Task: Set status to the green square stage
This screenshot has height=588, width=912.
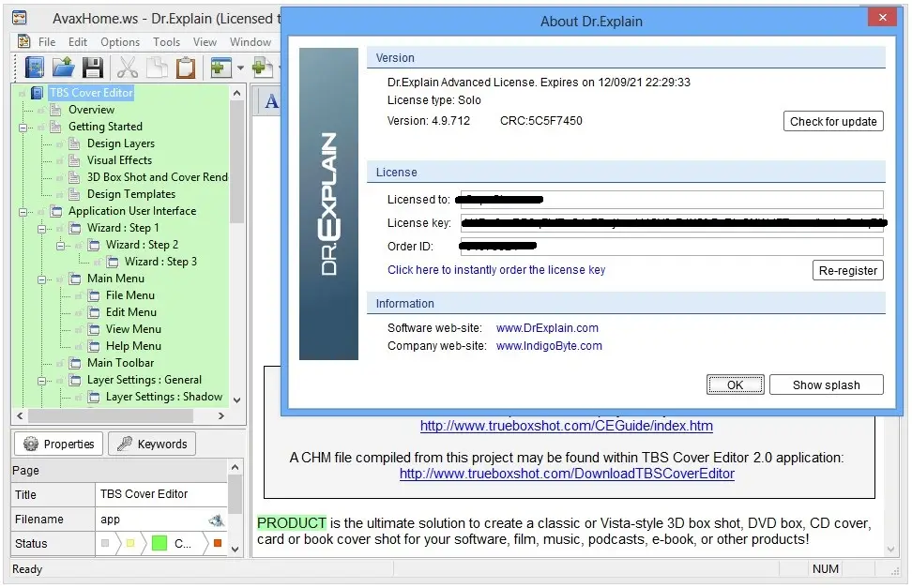Action: (159, 543)
